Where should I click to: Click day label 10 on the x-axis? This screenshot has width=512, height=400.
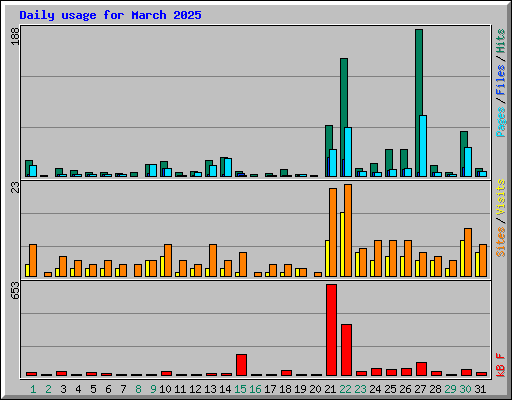point(165,389)
